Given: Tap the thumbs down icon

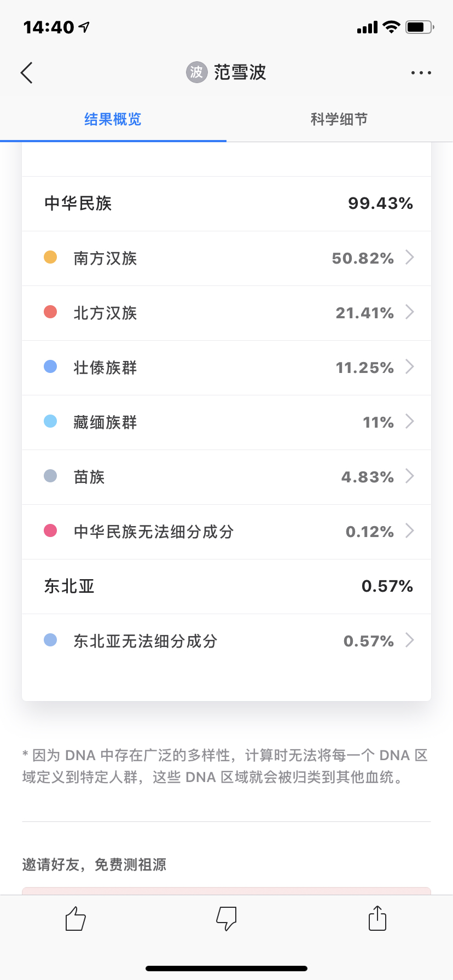Looking at the screenshot, I should pos(226,918).
